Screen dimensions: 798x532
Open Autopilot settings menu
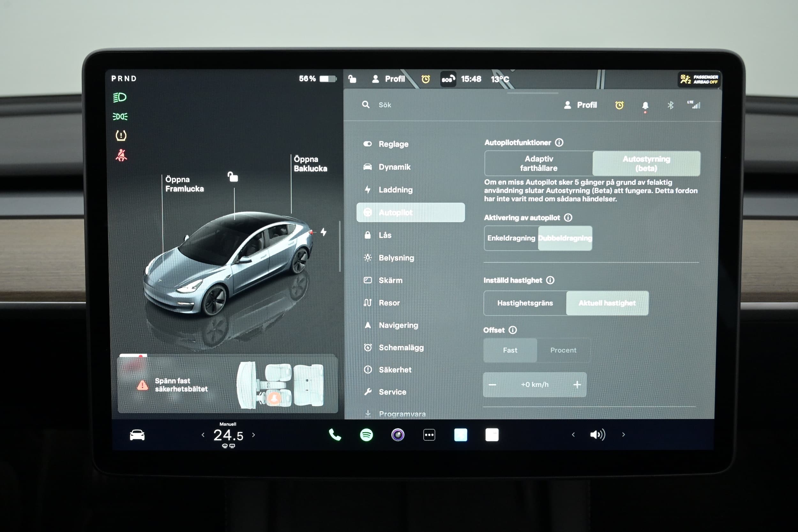pyautogui.click(x=410, y=213)
